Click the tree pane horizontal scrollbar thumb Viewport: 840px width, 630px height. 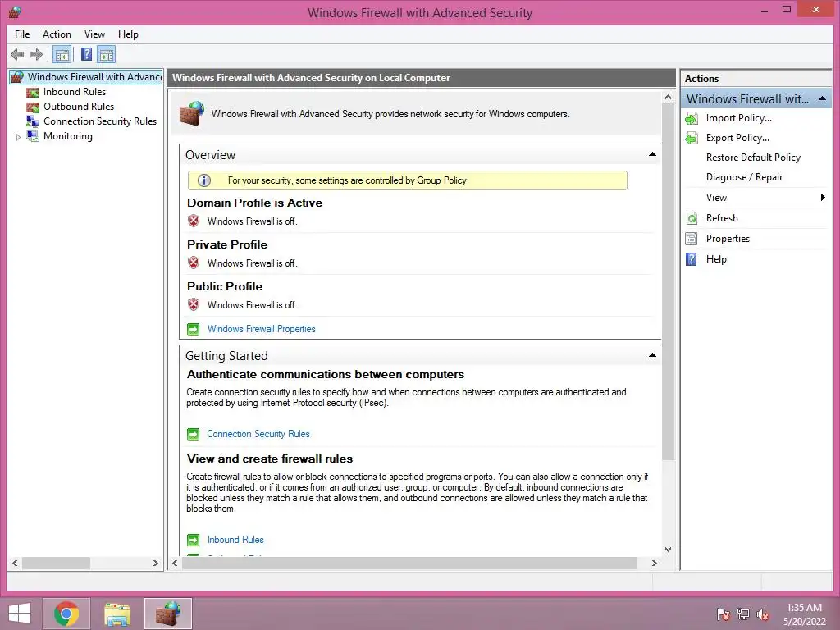[x=56, y=563]
